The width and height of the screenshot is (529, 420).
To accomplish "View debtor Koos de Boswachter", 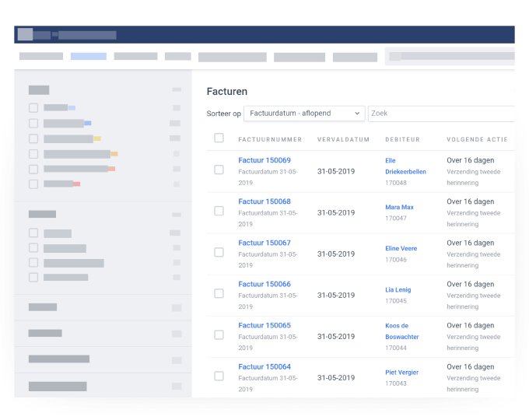I will click(402, 331).
